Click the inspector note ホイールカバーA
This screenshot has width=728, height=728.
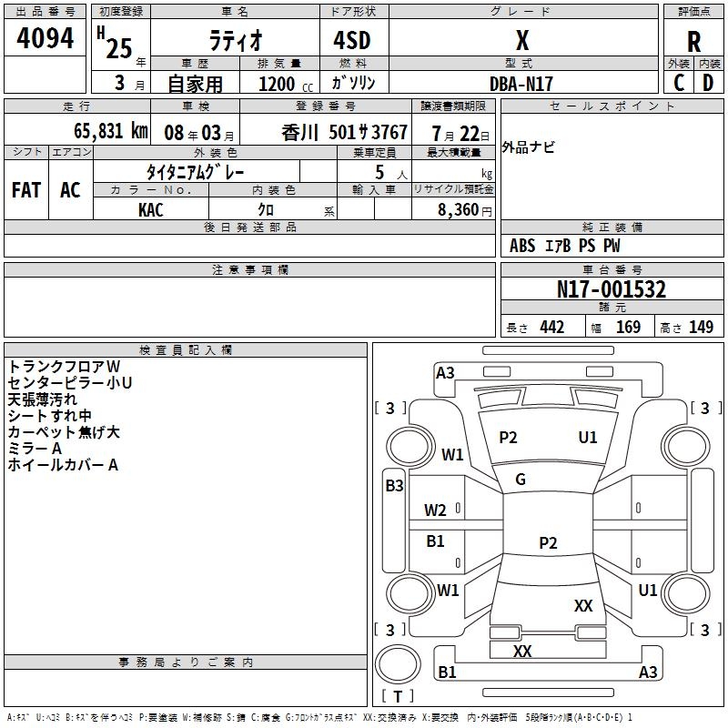tap(63, 464)
